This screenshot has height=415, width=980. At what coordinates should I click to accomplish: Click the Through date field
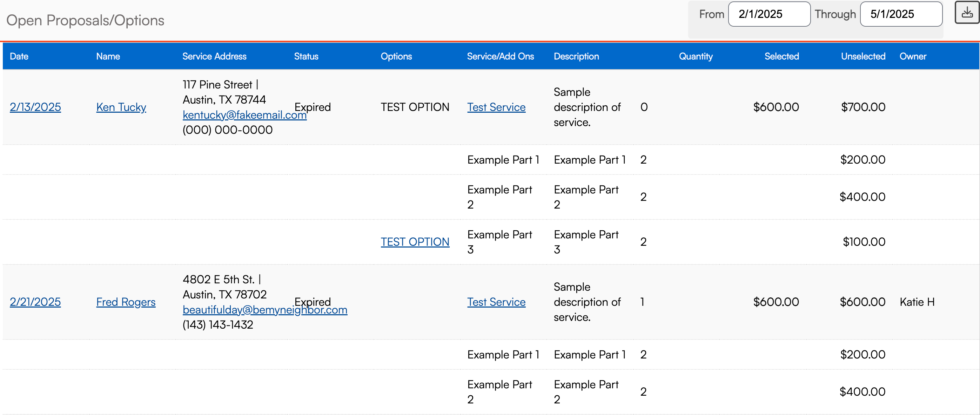click(900, 14)
